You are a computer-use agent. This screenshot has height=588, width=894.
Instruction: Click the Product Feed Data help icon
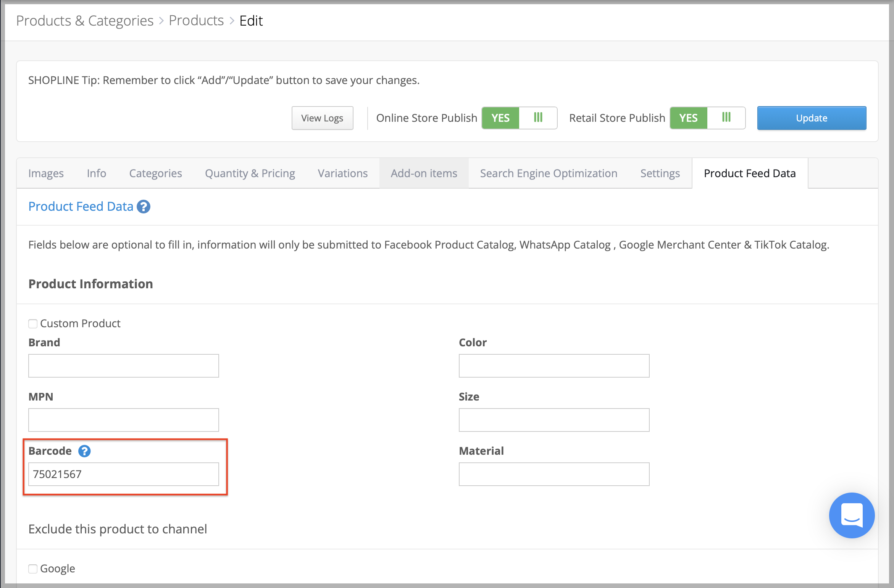[144, 207]
